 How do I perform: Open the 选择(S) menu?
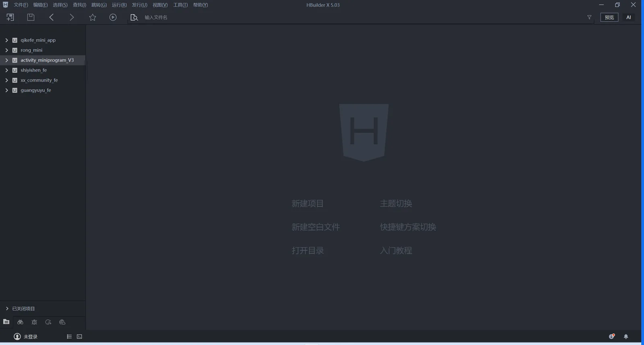(60, 5)
